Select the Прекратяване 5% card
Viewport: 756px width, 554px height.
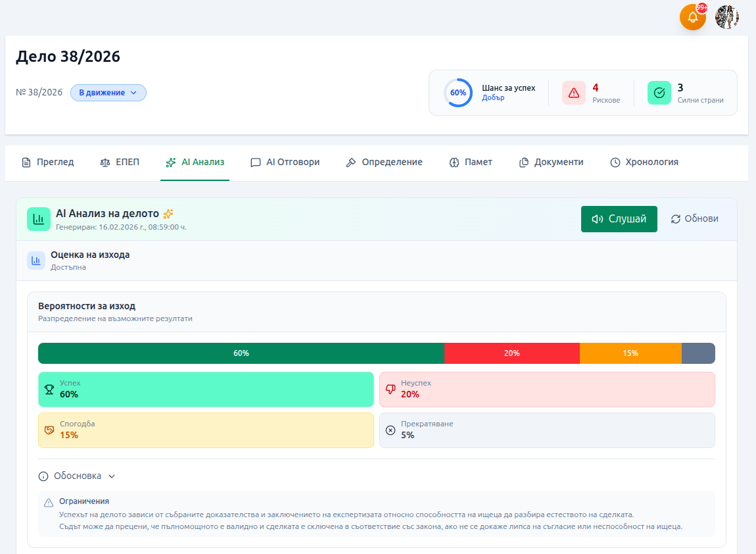(547, 430)
